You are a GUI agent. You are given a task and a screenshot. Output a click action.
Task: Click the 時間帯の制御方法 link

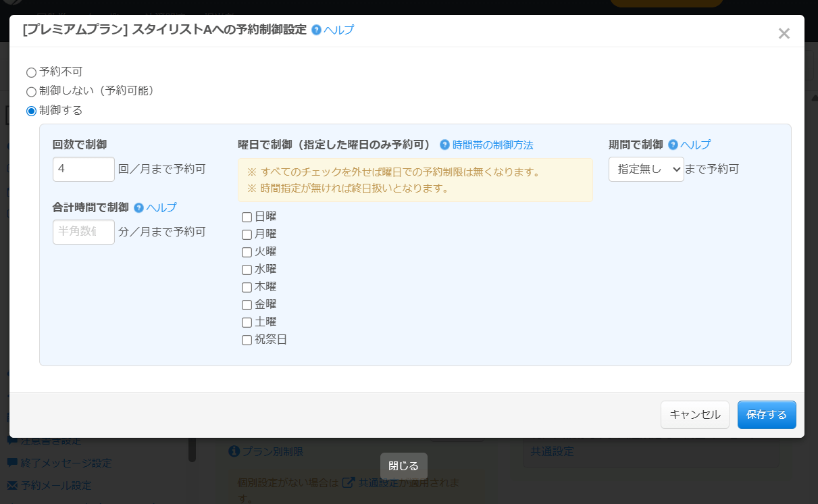click(x=492, y=145)
